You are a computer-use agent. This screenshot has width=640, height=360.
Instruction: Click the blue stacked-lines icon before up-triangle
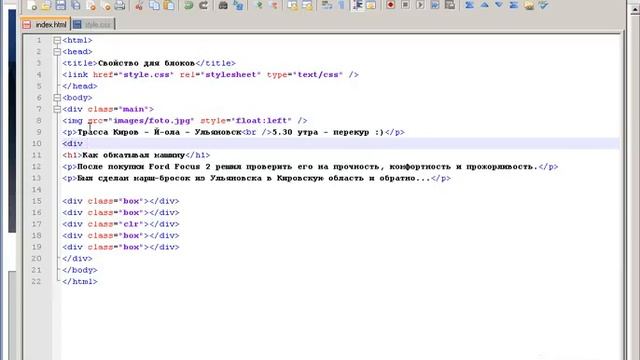click(x=469, y=5)
